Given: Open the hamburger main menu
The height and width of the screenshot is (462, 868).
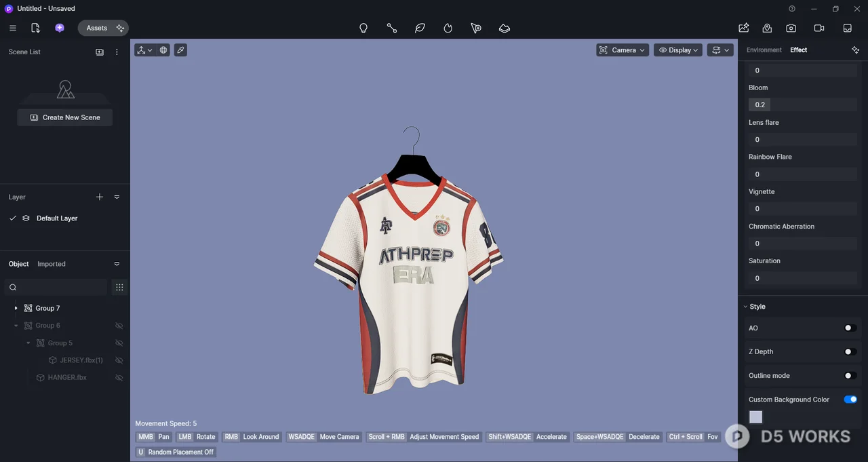Looking at the screenshot, I should click(12, 28).
